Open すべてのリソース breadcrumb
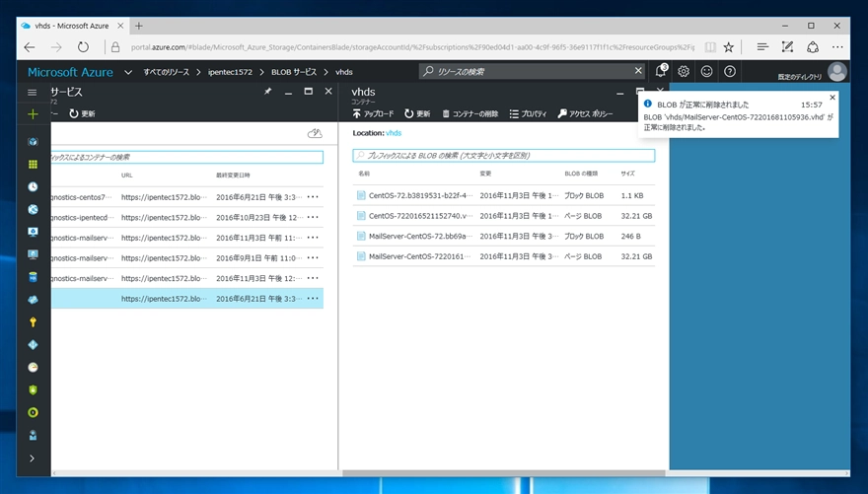The image size is (868, 494). [166, 72]
